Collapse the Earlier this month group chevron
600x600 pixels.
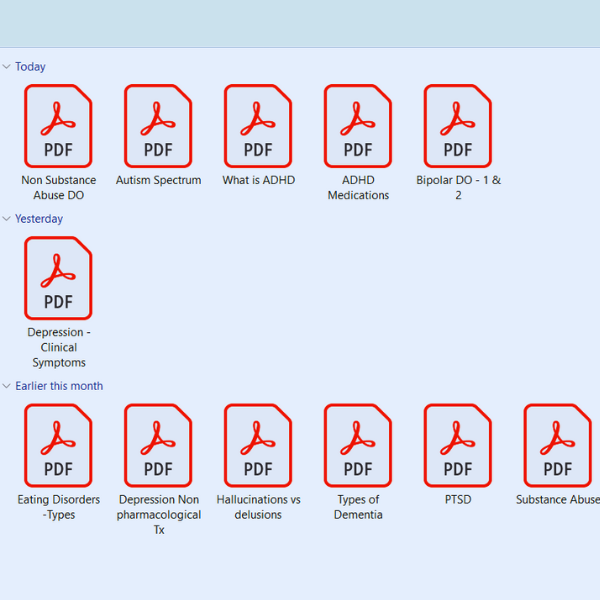(6, 386)
